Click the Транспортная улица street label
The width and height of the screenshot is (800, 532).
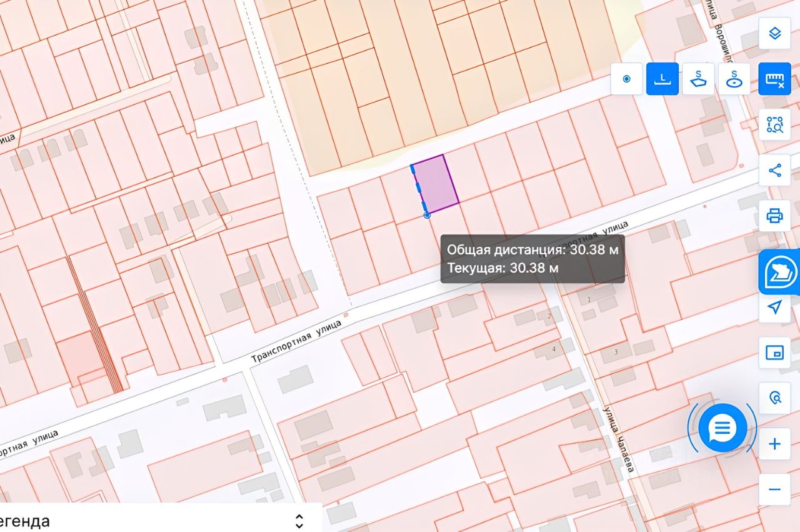tap(297, 341)
